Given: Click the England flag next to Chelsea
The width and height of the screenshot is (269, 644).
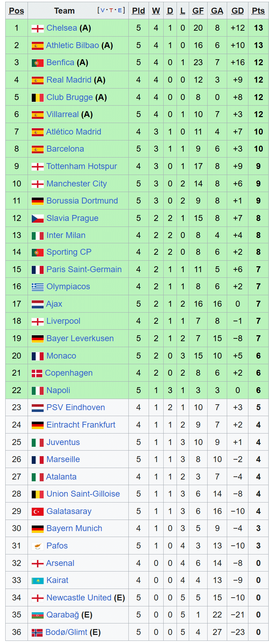Looking at the screenshot, I should pyautogui.click(x=37, y=29).
